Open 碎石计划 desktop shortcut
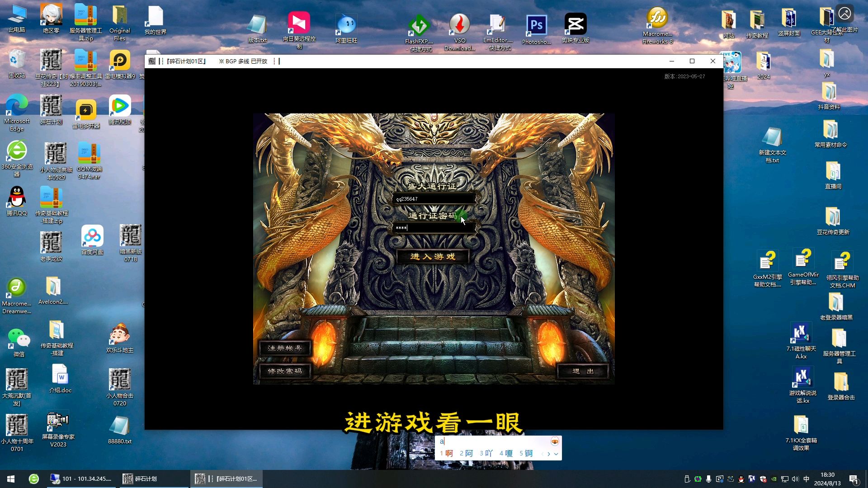The width and height of the screenshot is (868, 488). pos(51,110)
